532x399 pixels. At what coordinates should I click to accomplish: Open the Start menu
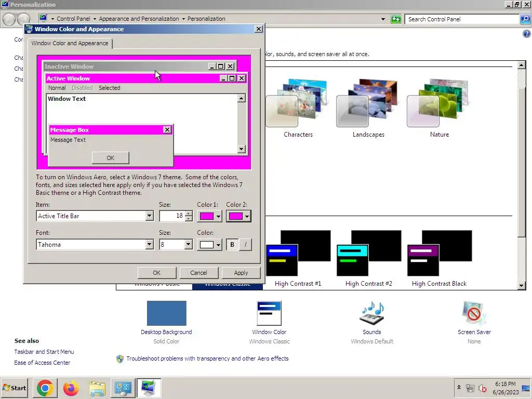point(14,388)
